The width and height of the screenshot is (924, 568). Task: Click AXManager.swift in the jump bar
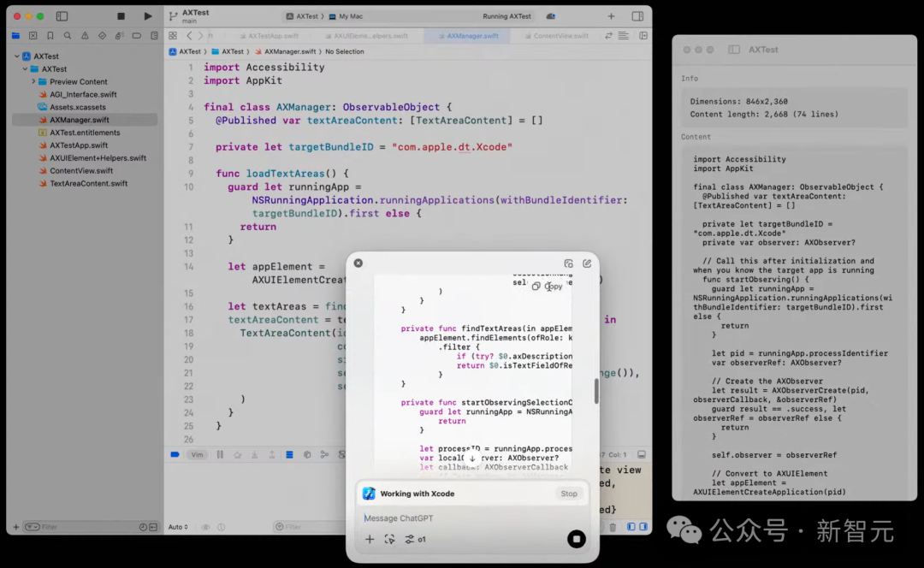(285, 52)
